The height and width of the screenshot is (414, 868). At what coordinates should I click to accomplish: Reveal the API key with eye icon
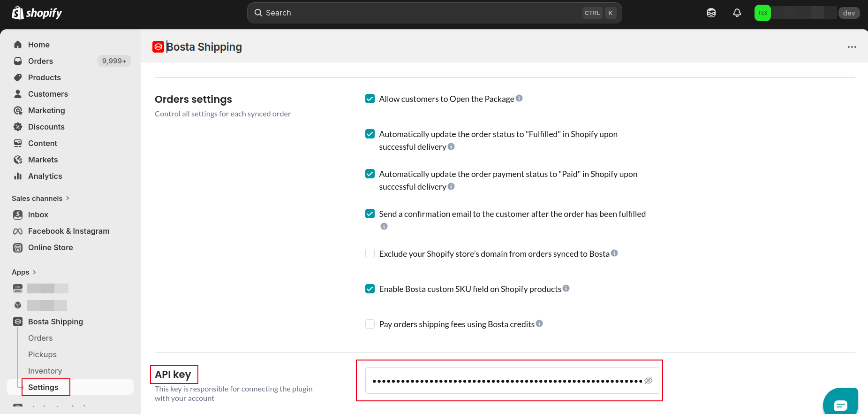click(649, 381)
